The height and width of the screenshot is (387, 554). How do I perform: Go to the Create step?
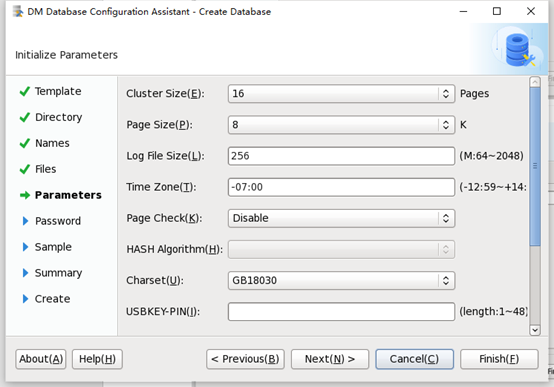click(52, 299)
